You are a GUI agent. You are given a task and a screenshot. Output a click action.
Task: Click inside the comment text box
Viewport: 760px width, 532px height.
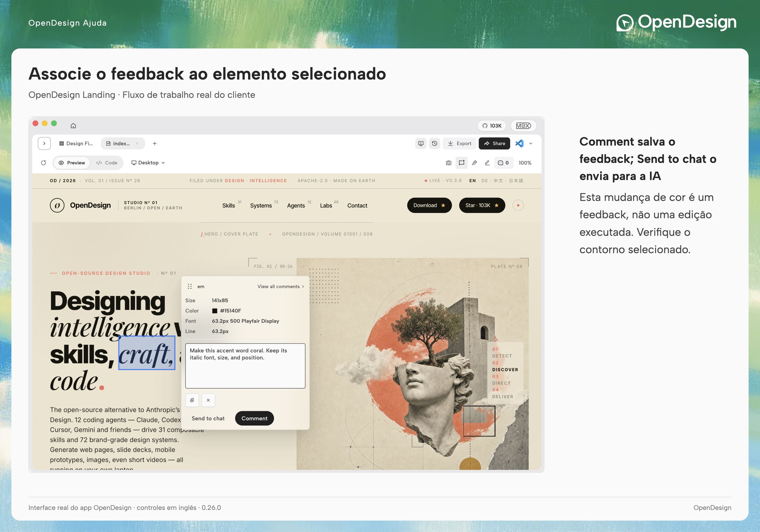click(x=245, y=366)
